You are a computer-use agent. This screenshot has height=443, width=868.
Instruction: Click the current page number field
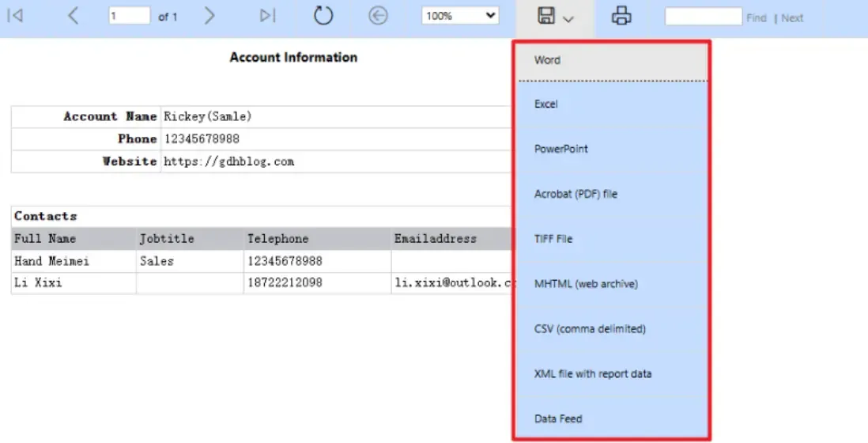(129, 16)
